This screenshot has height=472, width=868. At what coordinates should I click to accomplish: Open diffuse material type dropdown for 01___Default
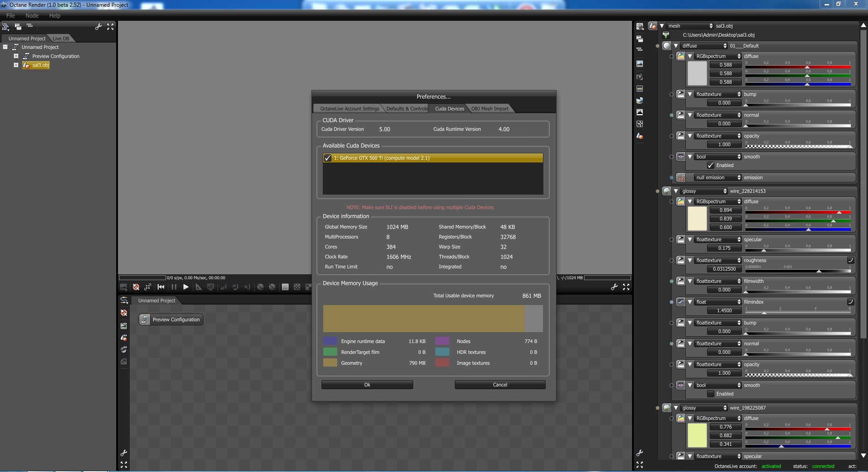[x=704, y=46]
